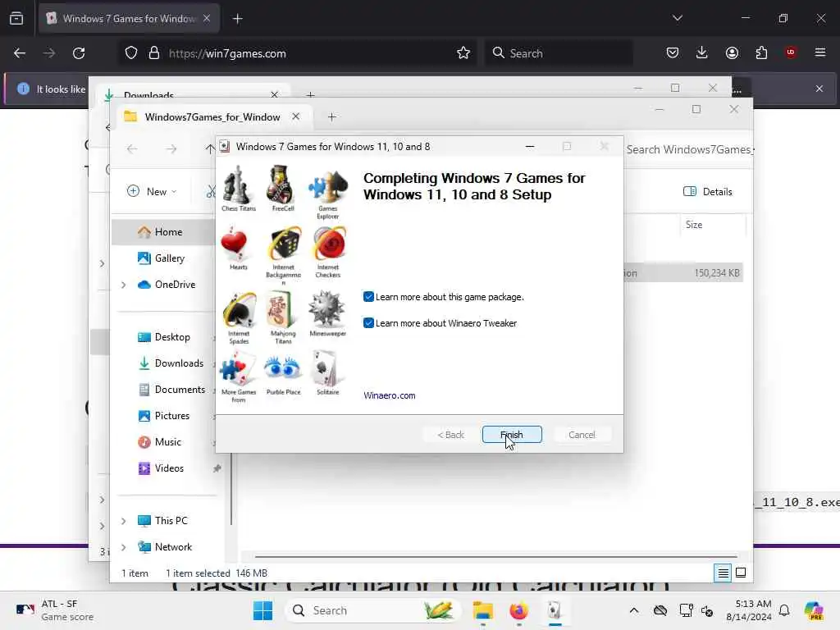Click the FreeCell game icon

tap(281, 185)
